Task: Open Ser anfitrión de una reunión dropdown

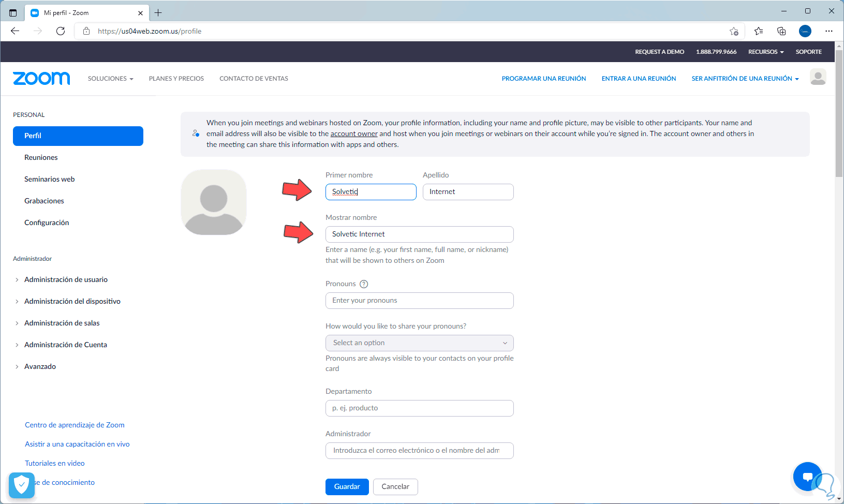Action: (745, 79)
